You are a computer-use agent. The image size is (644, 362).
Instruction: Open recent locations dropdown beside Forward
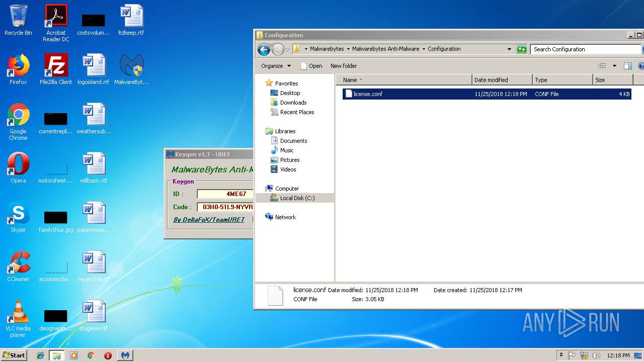pyautogui.click(x=287, y=49)
